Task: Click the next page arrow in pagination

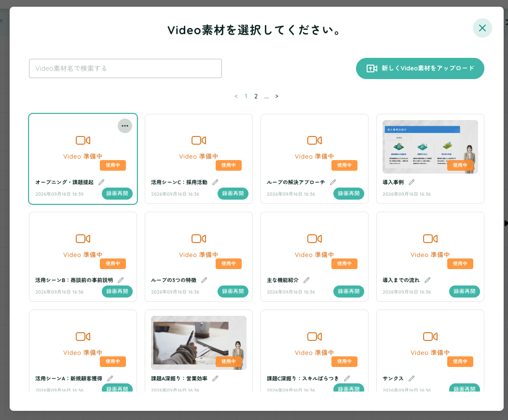Action: (277, 96)
